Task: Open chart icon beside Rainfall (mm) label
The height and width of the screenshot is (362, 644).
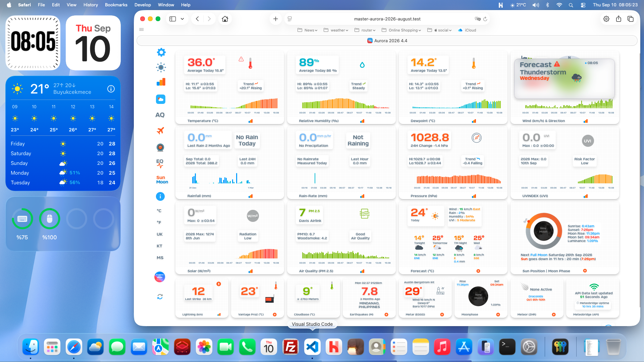Action: (x=251, y=196)
